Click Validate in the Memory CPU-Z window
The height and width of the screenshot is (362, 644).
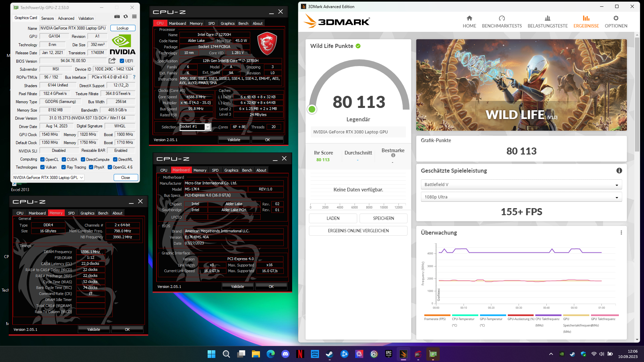(94, 329)
